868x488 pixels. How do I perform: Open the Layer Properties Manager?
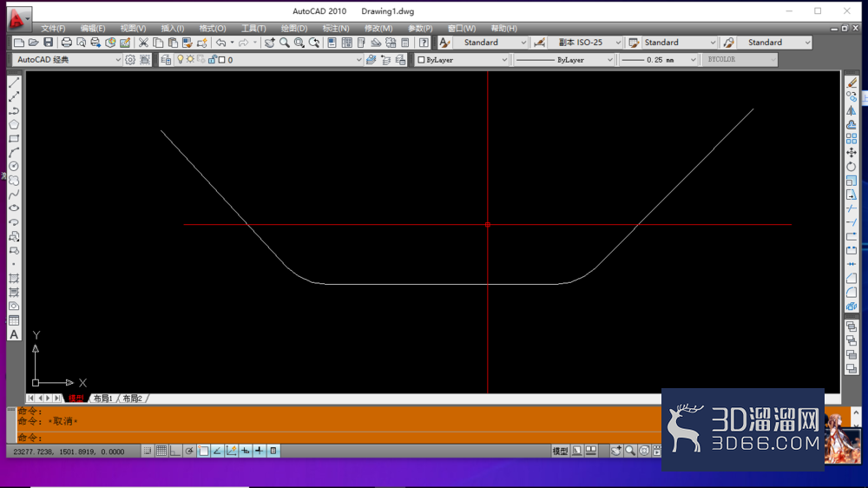pos(166,60)
